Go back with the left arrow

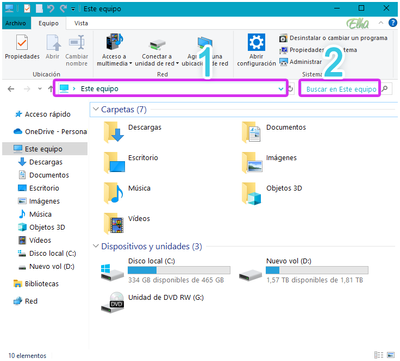point(11,89)
